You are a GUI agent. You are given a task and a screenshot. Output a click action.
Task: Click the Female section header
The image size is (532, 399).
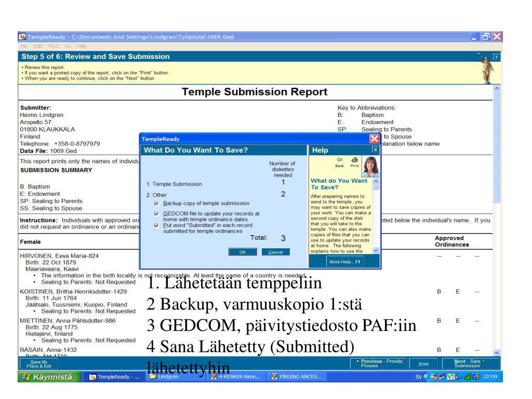(30, 242)
